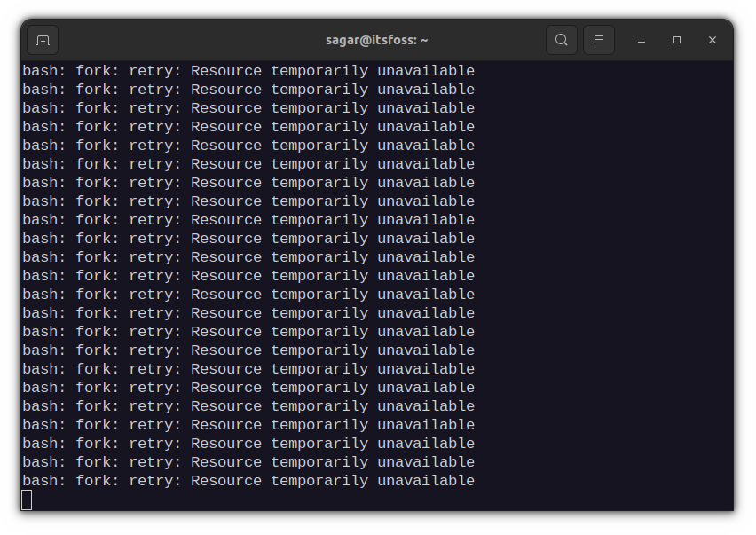
Task: Minimize the terminal window
Action: [642, 41]
